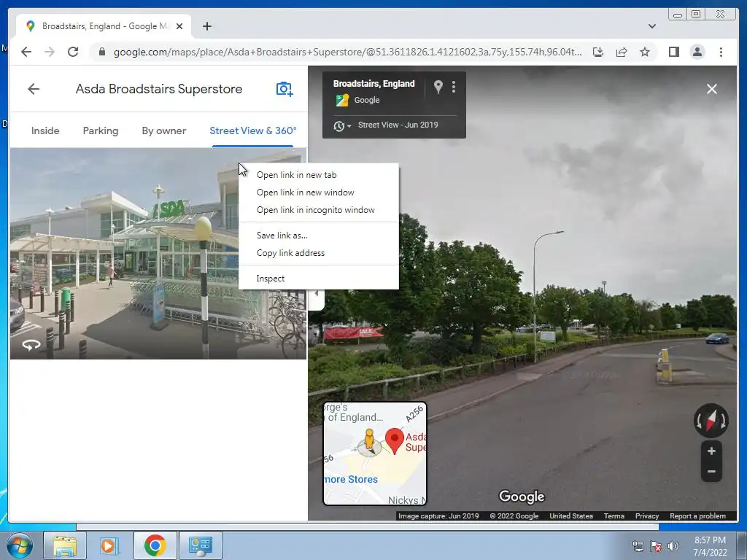Collapse the side panel arrow

pos(316,294)
